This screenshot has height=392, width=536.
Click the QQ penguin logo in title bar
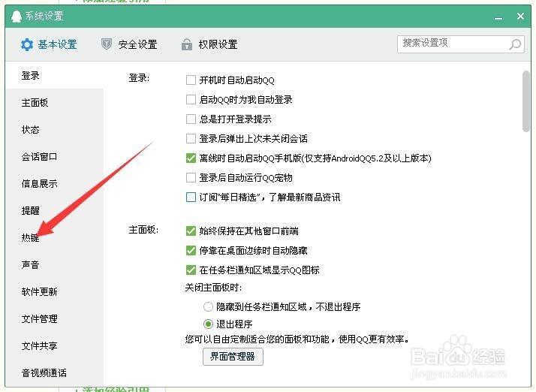pyautogui.click(x=17, y=16)
